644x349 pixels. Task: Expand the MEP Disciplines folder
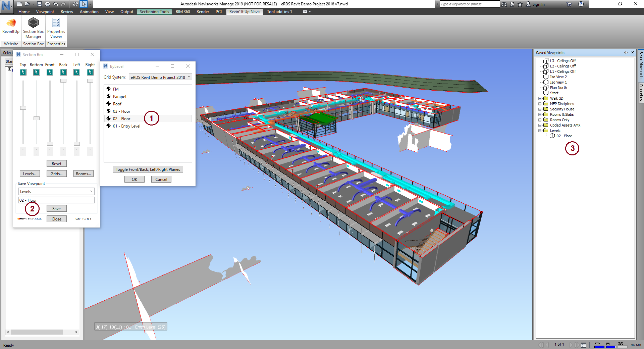pyautogui.click(x=540, y=104)
